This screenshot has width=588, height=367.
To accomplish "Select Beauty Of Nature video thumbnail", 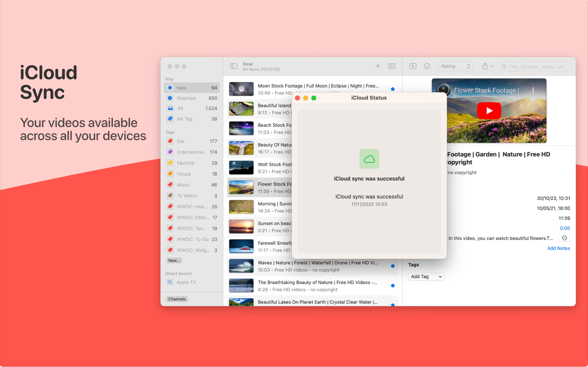I will click(241, 148).
